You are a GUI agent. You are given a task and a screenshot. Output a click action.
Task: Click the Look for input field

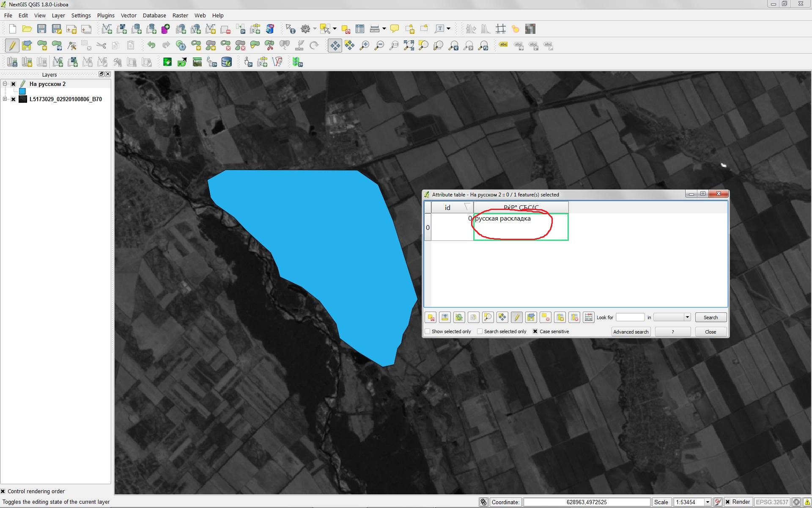point(630,317)
